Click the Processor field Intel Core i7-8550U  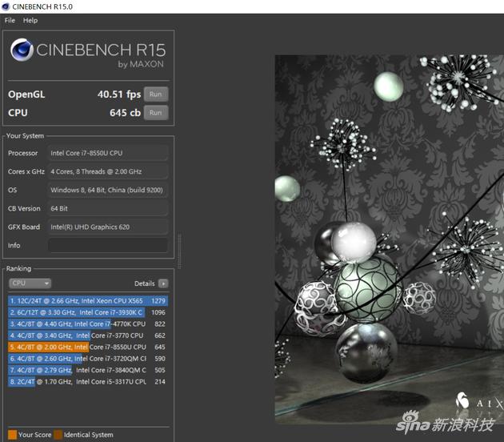(108, 153)
